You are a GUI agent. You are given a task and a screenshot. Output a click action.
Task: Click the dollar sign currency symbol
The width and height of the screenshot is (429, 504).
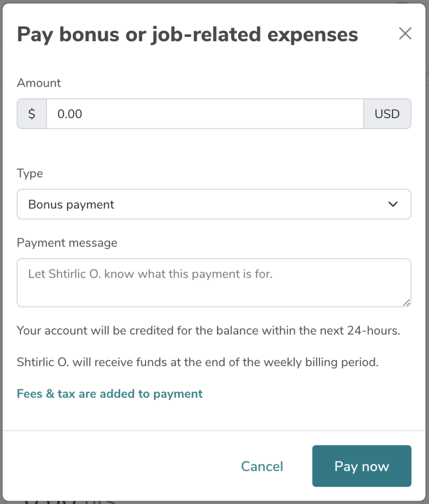31,114
